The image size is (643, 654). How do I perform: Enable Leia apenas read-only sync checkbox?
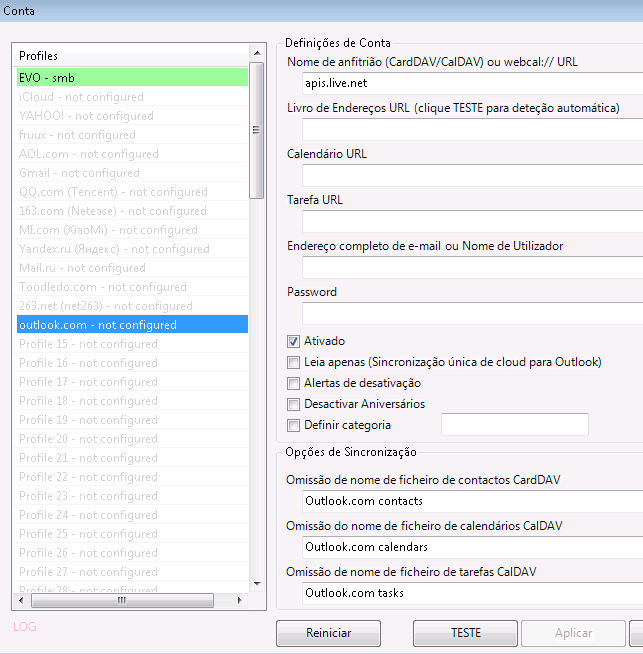pyautogui.click(x=293, y=362)
